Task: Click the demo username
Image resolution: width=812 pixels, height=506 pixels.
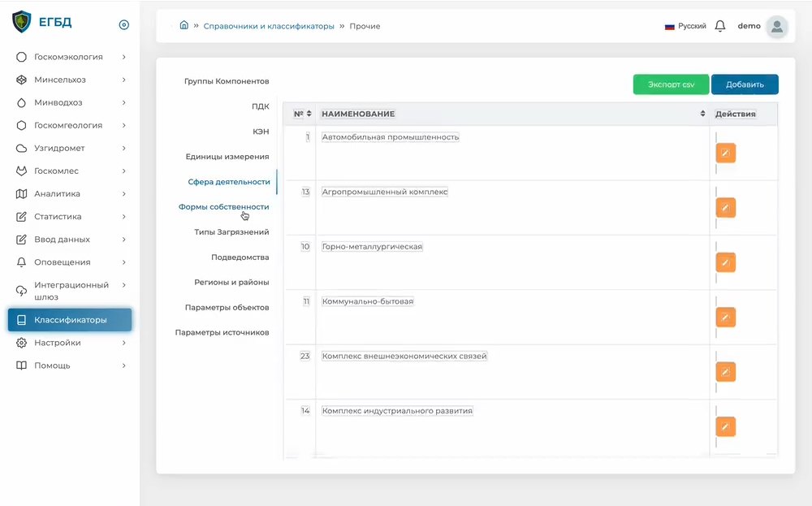Action: click(x=749, y=26)
